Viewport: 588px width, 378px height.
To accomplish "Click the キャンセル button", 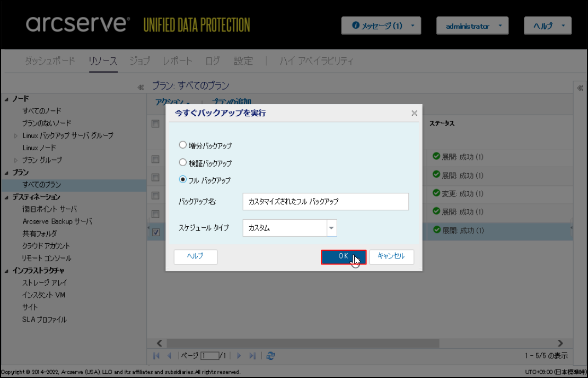I will [x=391, y=256].
